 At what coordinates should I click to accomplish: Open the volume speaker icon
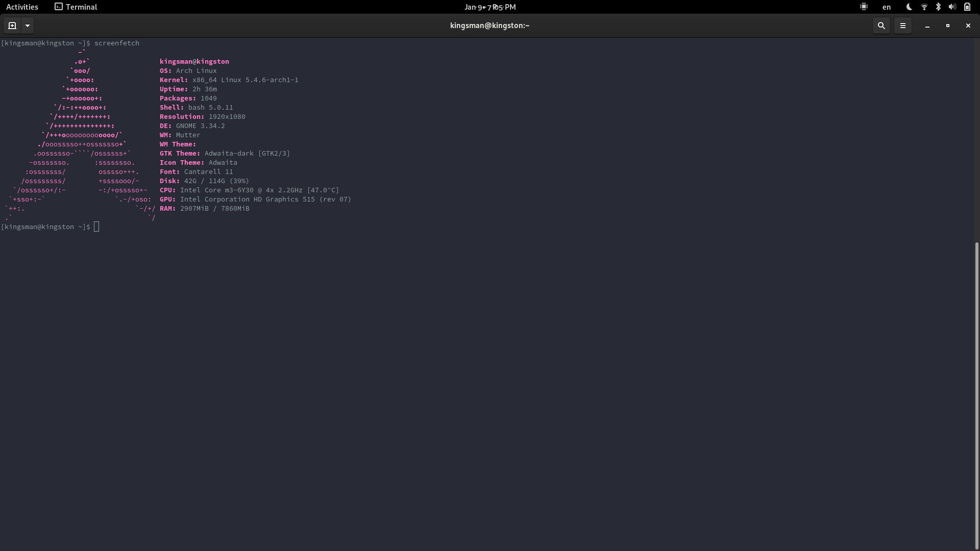point(952,7)
